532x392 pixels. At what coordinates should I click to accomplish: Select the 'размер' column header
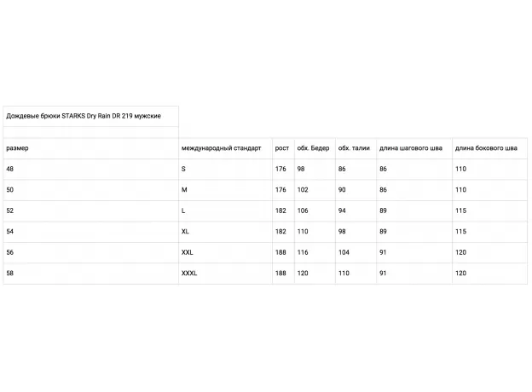(17, 148)
